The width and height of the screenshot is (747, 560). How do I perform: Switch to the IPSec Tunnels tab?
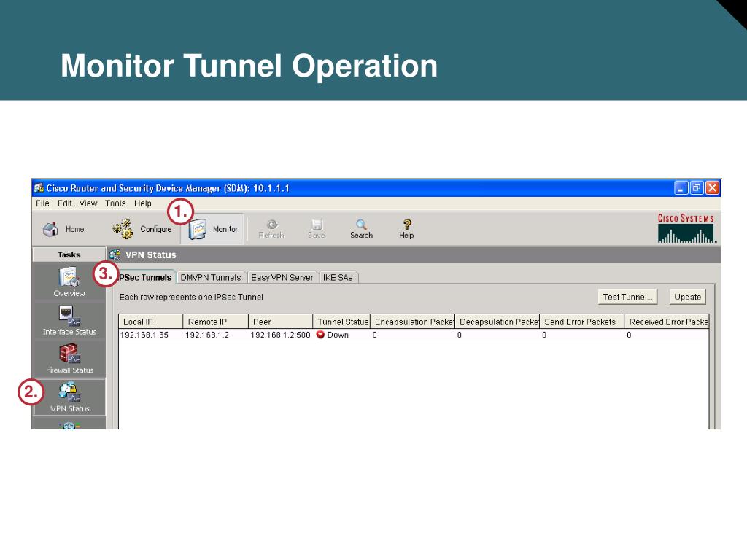click(145, 277)
